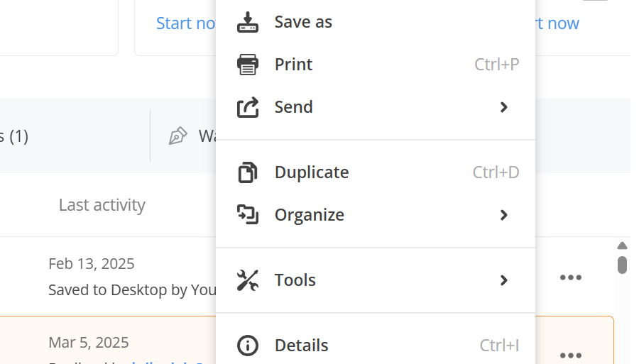Open the Organize menu entry
This screenshot has height=364, width=639.
[376, 214]
